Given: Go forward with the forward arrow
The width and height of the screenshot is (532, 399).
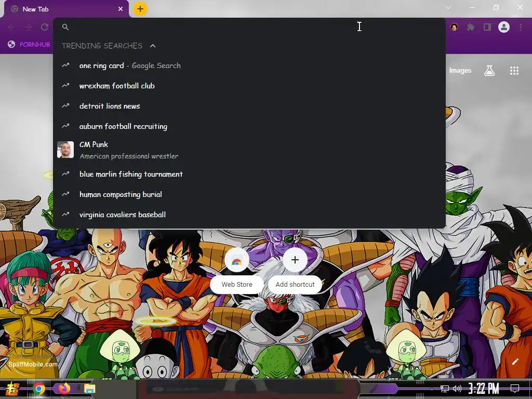Looking at the screenshot, I should 28,27.
